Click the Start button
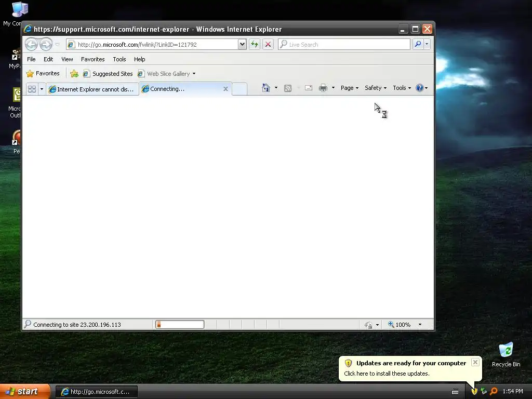Viewport: 532px width, 399px height. [x=24, y=392]
